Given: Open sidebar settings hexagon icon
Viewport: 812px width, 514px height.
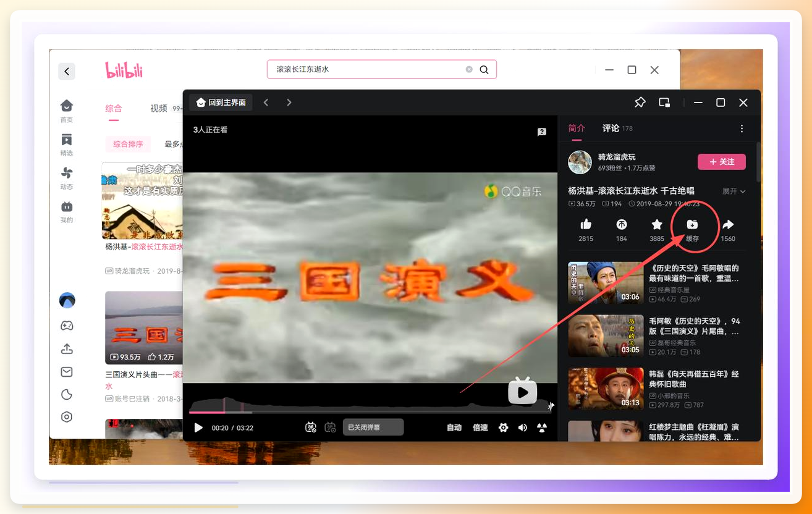Looking at the screenshot, I should 67,417.
